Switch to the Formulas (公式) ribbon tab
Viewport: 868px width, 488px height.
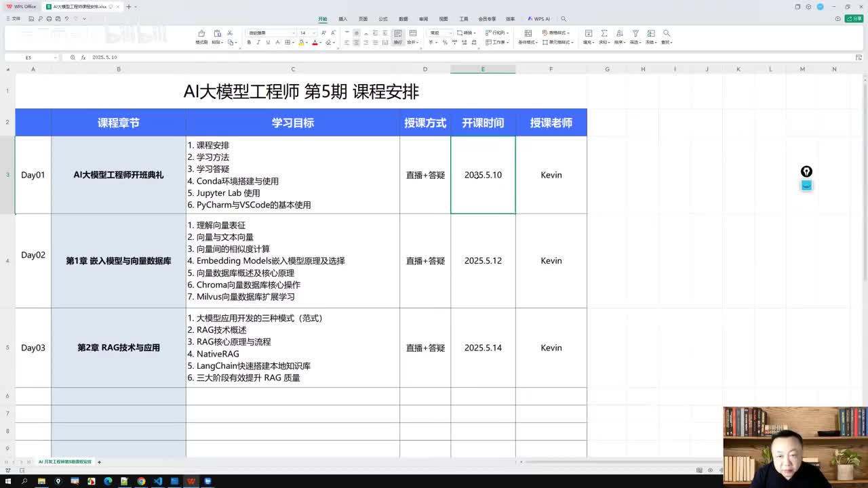point(383,19)
